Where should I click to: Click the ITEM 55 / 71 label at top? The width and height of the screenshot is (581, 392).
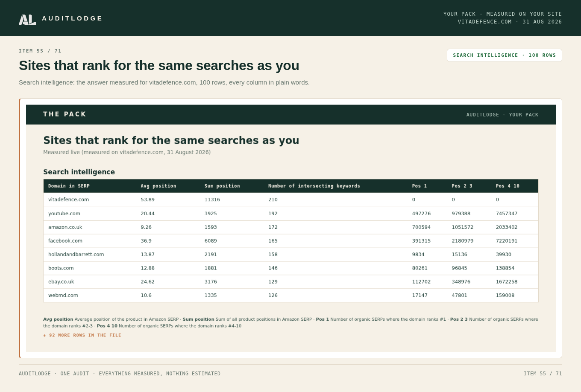click(40, 51)
